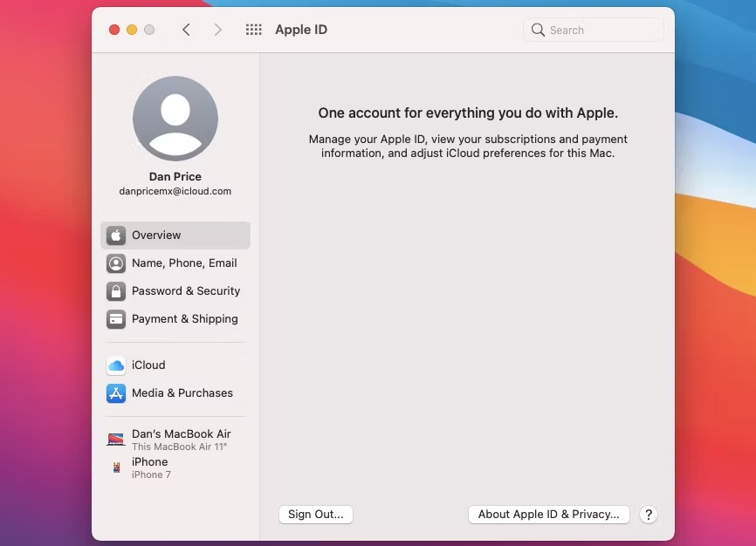Click the back navigation chevron
Viewport: 756px width, 546px height.
coord(186,29)
